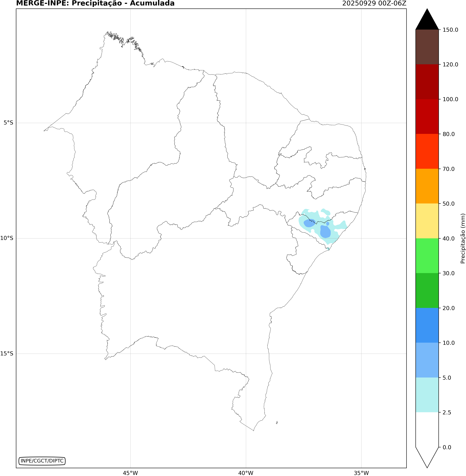Click the yellow 40-50 colorbar band

pyautogui.click(x=427, y=221)
